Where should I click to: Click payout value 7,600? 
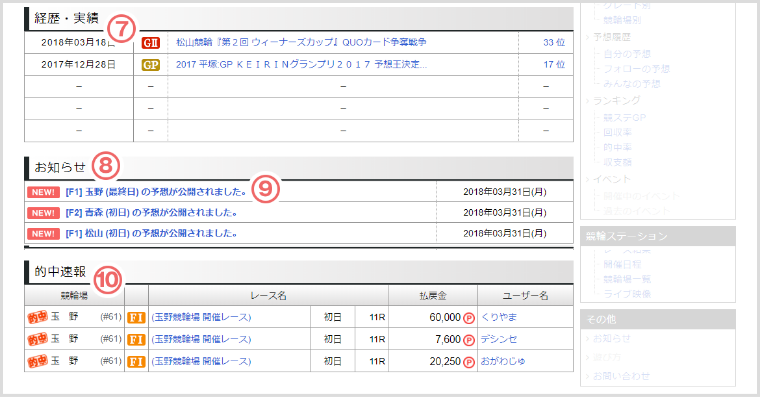(448, 339)
